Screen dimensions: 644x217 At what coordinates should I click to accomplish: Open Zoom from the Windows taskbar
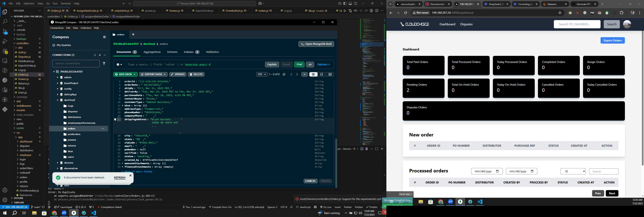pyautogui.click(x=64, y=213)
